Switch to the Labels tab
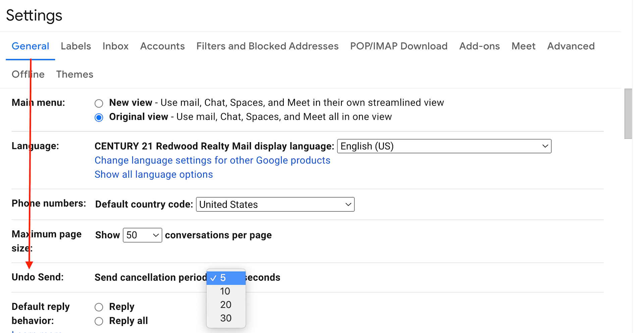The image size is (644, 333). [x=76, y=46]
